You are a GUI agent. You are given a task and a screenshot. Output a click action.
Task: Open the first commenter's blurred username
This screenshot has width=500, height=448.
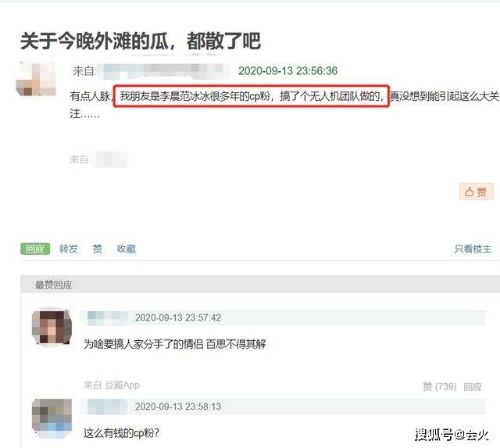(107, 317)
